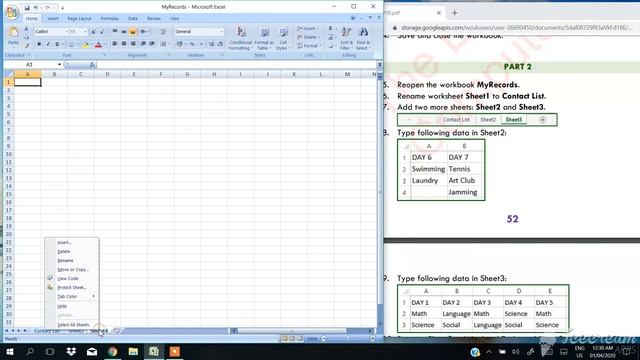Apply Italic formatting
640x360 pixels.
(x=48, y=44)
